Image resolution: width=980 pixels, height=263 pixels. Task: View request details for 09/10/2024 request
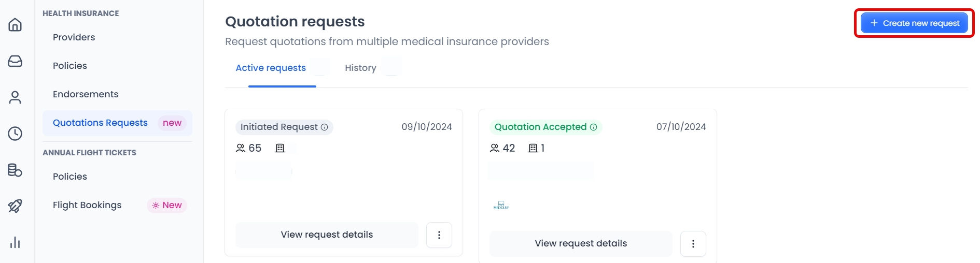[x=327, y=235]
